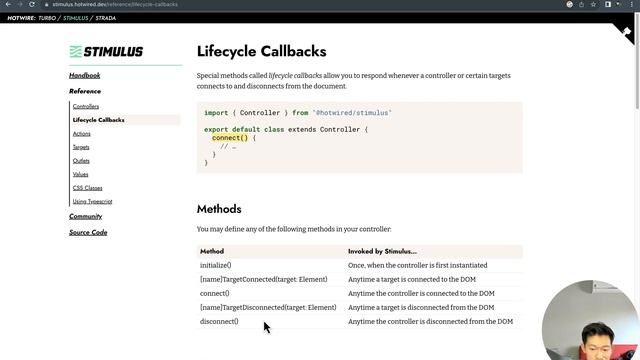Open the side panel icon in the toolbar

(x=608, y=4)
